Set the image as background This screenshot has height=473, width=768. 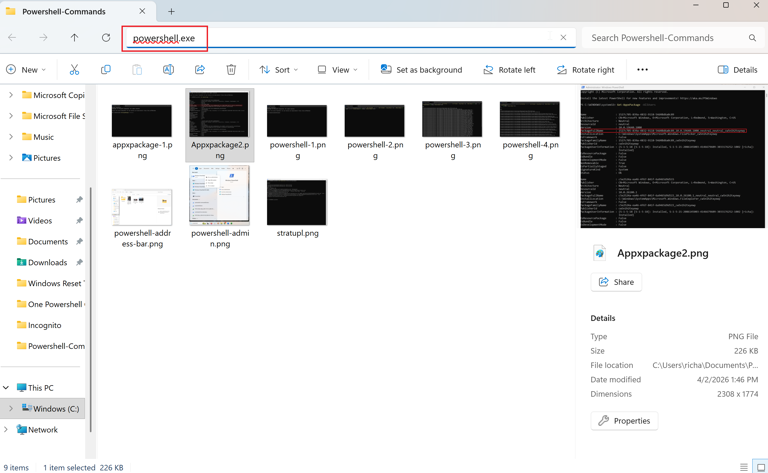click(x=422, y=70)
